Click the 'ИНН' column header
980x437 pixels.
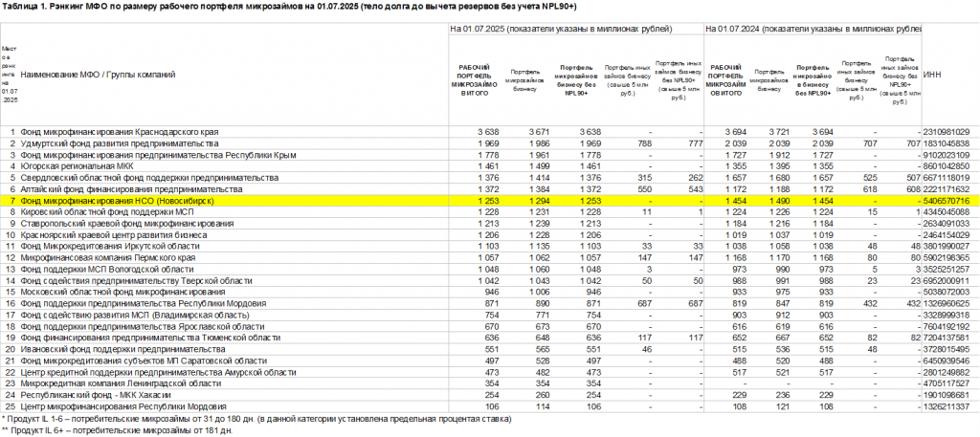(x=935, y=74)
